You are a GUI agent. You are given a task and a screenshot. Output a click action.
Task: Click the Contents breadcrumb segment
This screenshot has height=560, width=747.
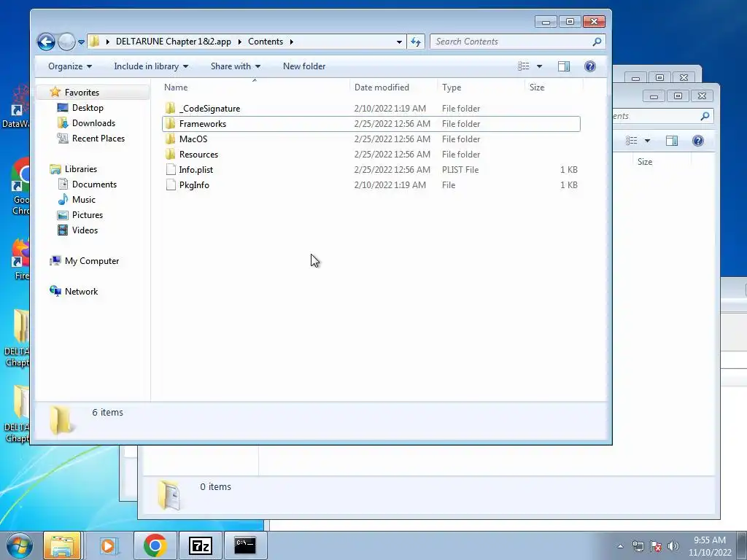266,42
